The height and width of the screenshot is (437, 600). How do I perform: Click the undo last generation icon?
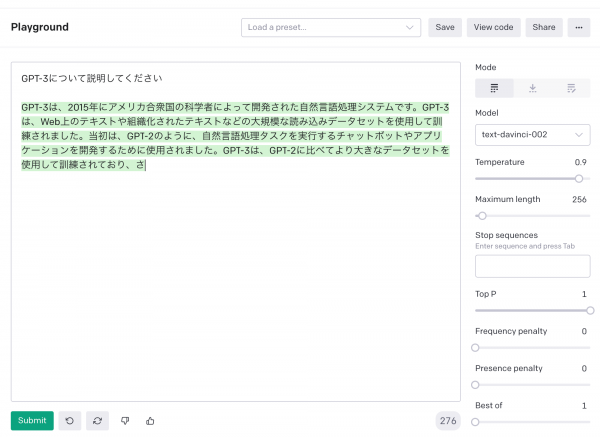pos(70,421)
